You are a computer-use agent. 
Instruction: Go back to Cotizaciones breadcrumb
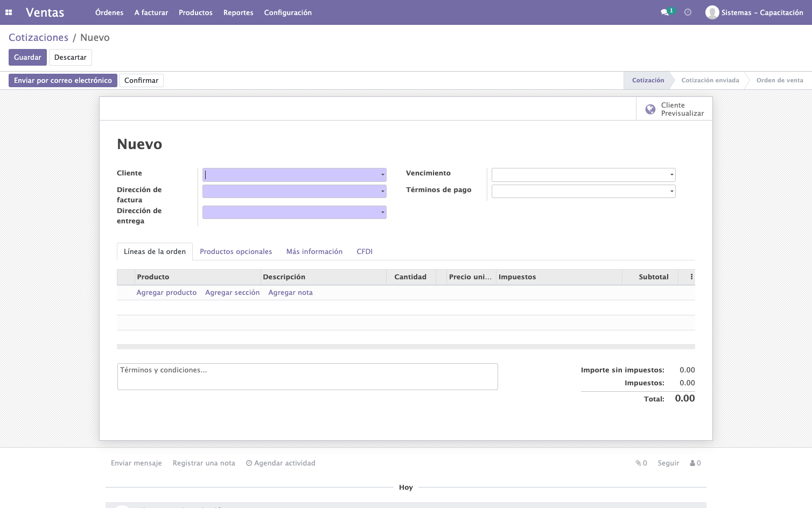pos(39,37)
